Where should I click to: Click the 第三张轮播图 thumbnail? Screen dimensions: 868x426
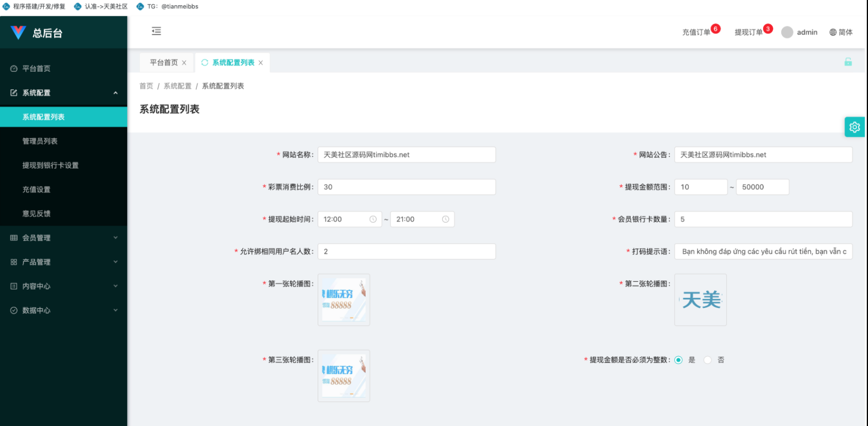coord(344,376)
